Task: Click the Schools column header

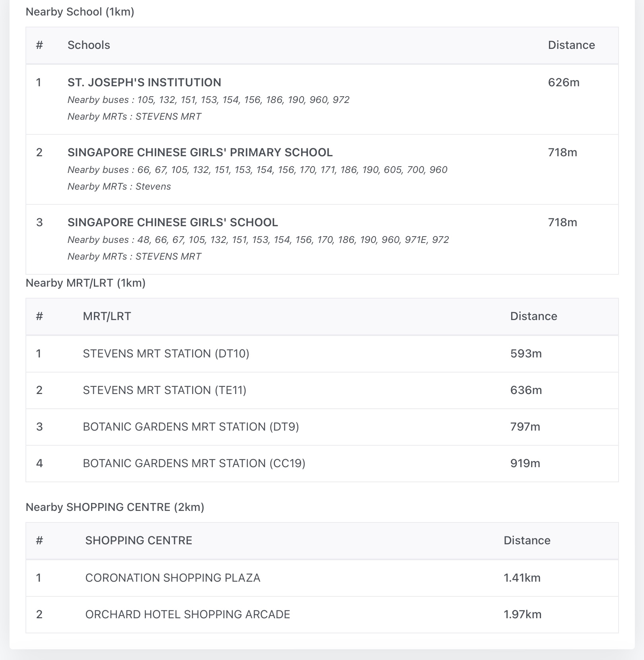Action: point(89,45)
